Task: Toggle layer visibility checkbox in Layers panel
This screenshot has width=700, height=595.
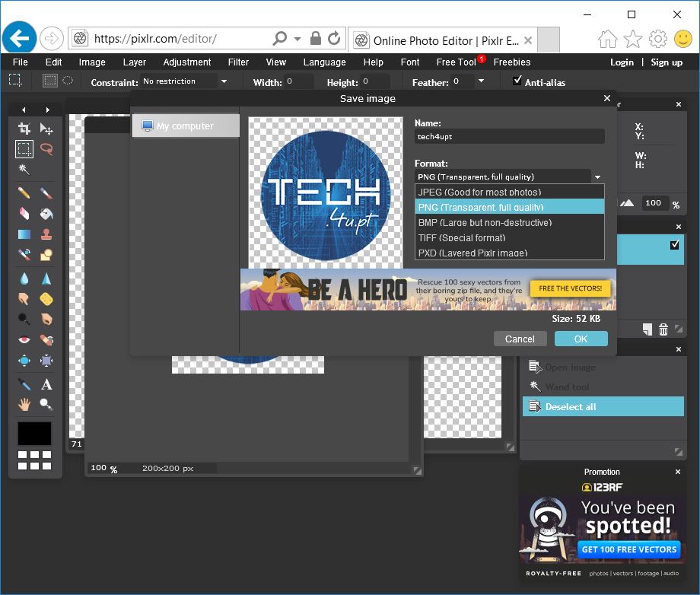Action: 675,244
